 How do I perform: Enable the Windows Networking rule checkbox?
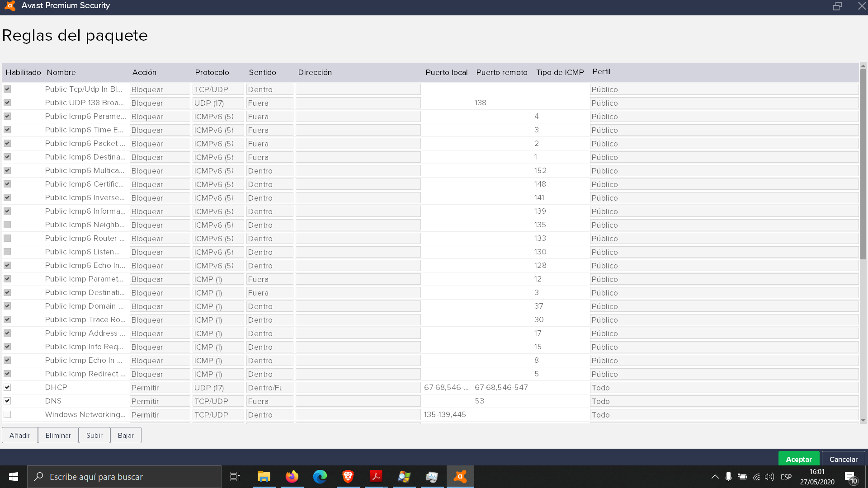(7, 414)
